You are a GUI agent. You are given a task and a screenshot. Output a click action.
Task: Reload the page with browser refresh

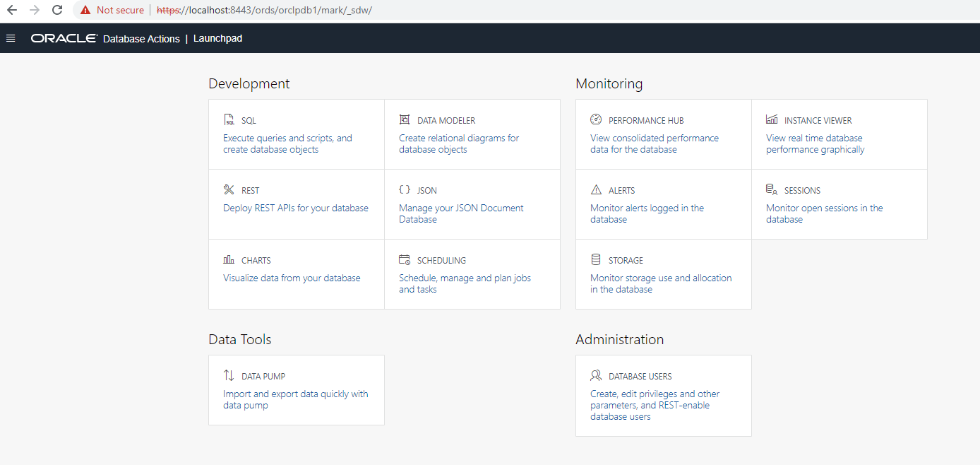coord(57,10)
